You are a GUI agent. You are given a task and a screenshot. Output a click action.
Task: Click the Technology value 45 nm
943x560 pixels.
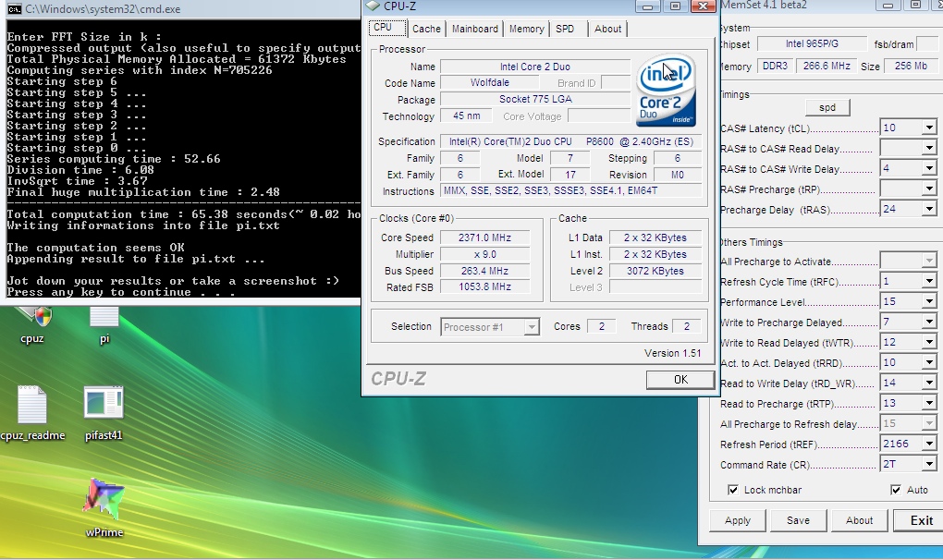466,116
